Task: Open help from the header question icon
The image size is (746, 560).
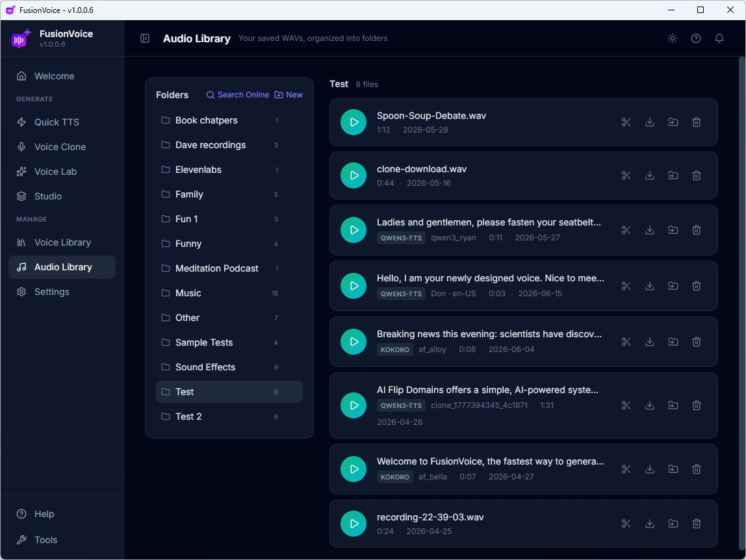Action: 695,38
